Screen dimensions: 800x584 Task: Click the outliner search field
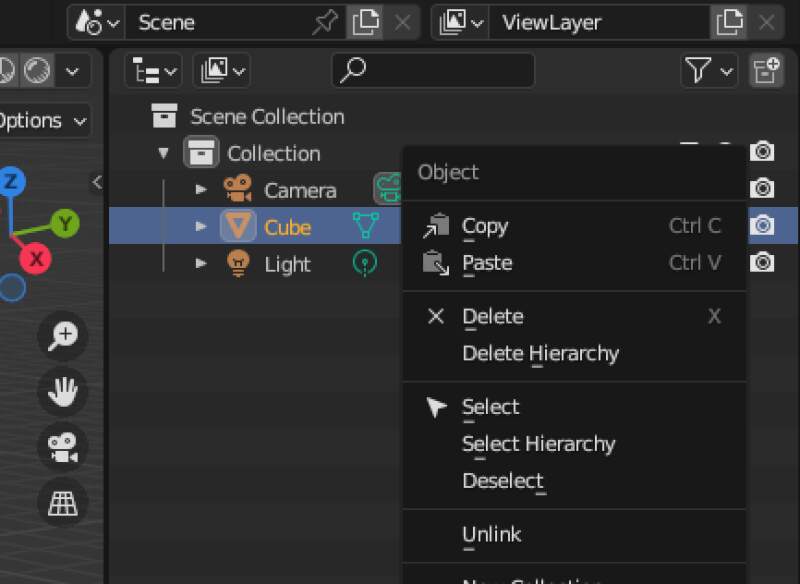point(433,70)
